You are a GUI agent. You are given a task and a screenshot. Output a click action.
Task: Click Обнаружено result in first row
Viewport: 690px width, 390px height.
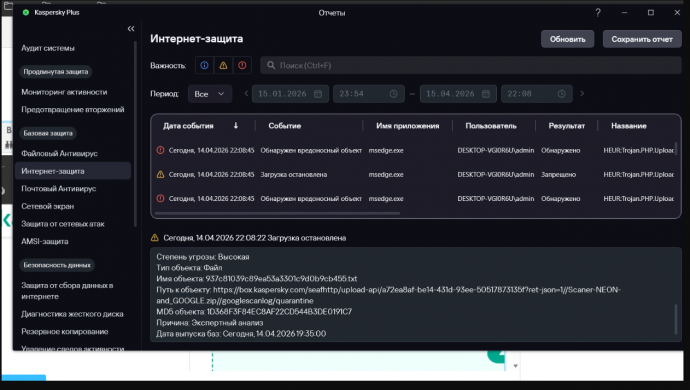coord(561,151)
